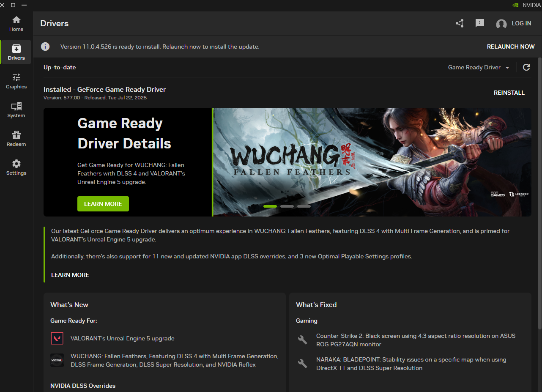Image resolution: width=542 pixels, height=392 pixels.
Task: Click the "Gaming" subheading under What's Fixed
Action: coord(307,321)
